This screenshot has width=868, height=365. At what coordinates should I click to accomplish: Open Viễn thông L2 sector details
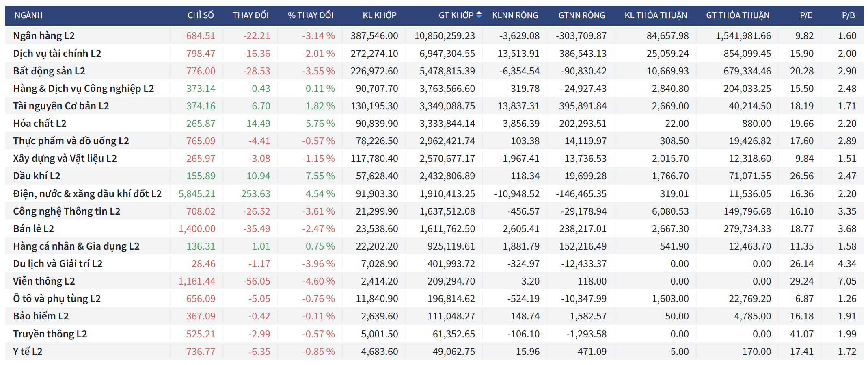pos(44,281)
